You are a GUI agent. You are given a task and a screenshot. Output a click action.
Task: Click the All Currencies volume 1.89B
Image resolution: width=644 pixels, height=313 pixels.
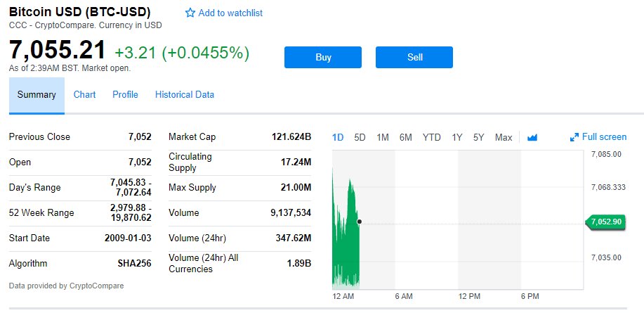[298, 264]
